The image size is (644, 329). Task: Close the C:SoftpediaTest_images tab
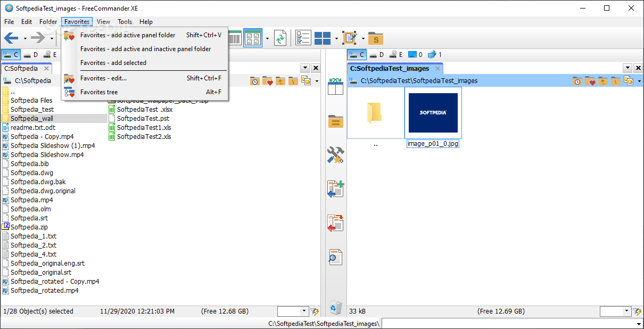click(x=437, y=69)
